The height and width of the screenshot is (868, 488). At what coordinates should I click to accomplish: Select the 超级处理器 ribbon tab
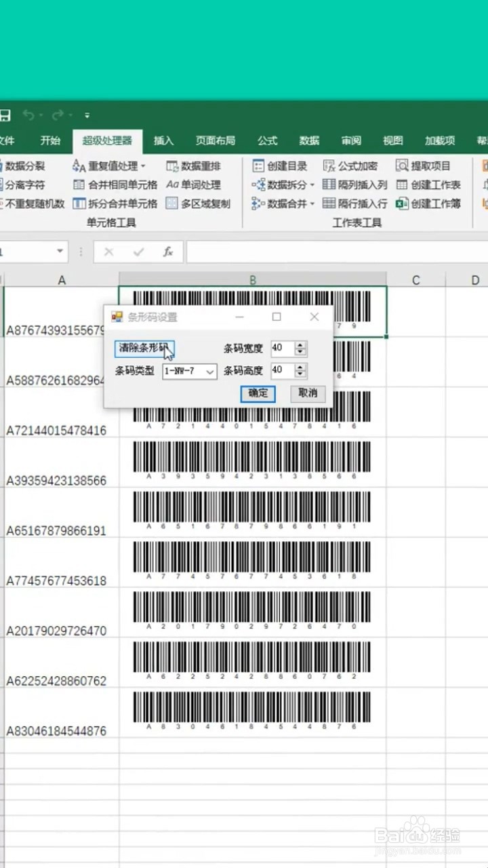coord(107,141)
